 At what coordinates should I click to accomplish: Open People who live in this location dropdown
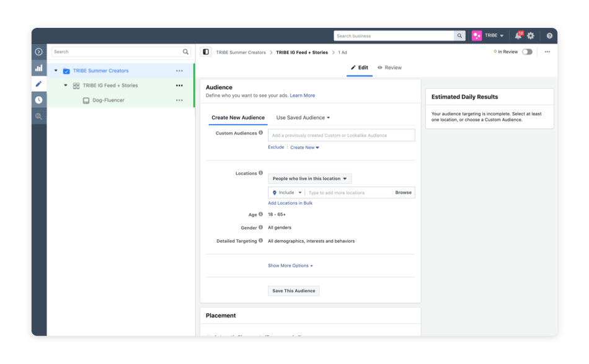point(309,179)
